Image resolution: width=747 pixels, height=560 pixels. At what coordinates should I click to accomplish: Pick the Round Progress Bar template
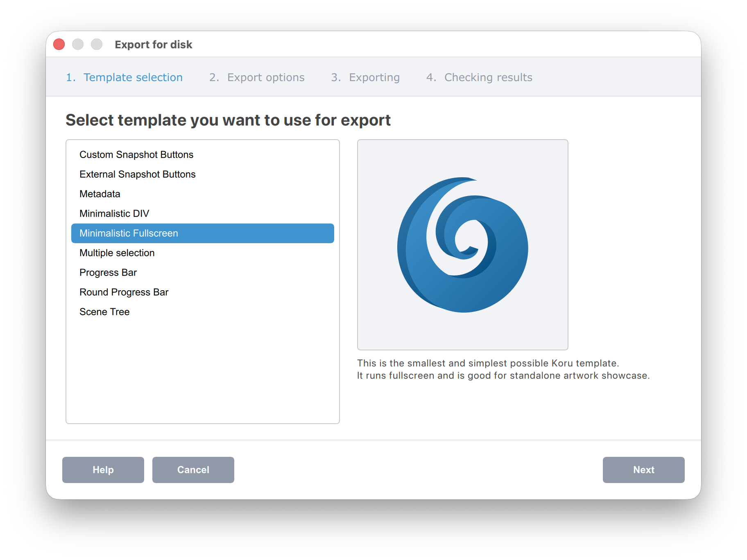[x=202, y=292]
